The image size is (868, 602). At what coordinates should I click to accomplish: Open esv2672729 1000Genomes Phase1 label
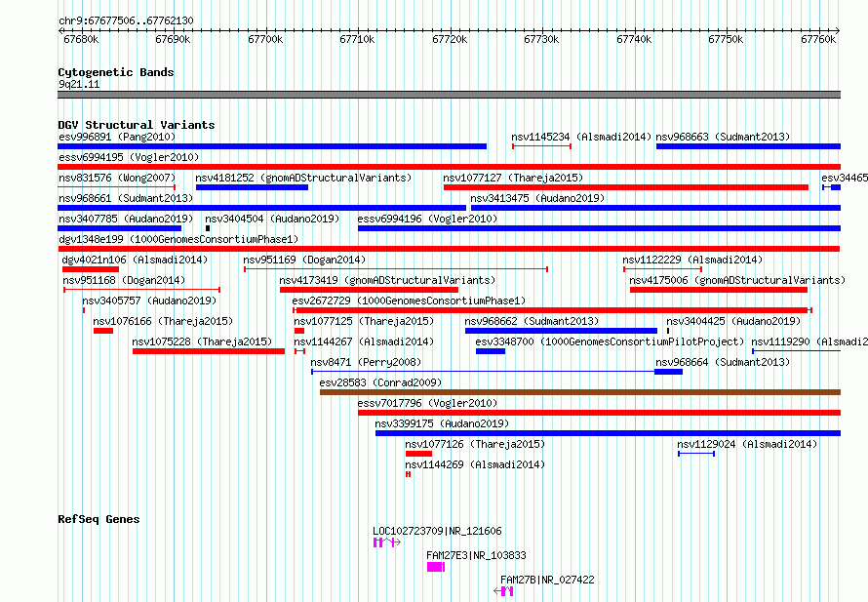pos(409,301)
